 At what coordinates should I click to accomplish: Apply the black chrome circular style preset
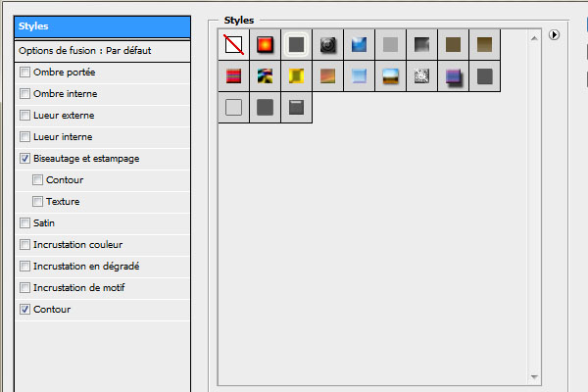(327, 45)
